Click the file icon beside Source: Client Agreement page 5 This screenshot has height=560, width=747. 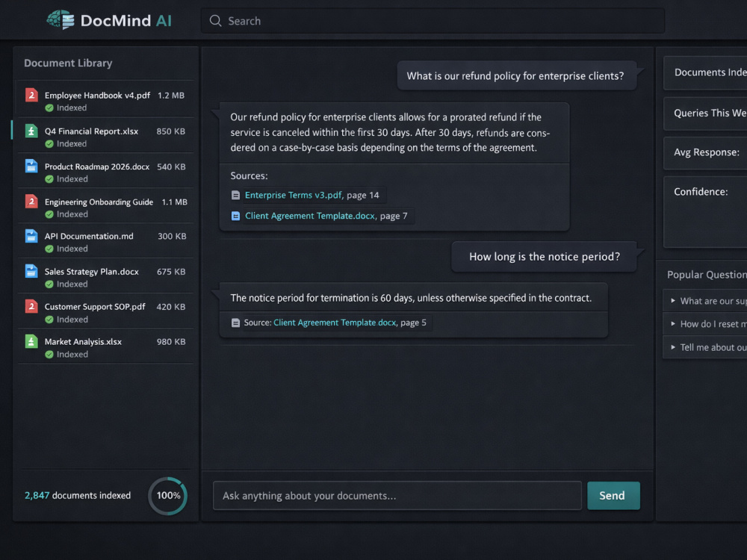[235, 323]
